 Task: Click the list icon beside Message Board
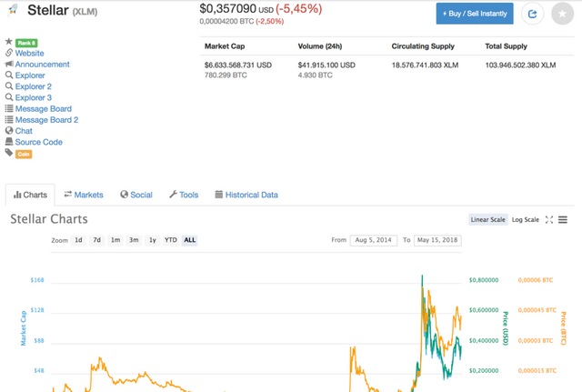click(9, 108)
